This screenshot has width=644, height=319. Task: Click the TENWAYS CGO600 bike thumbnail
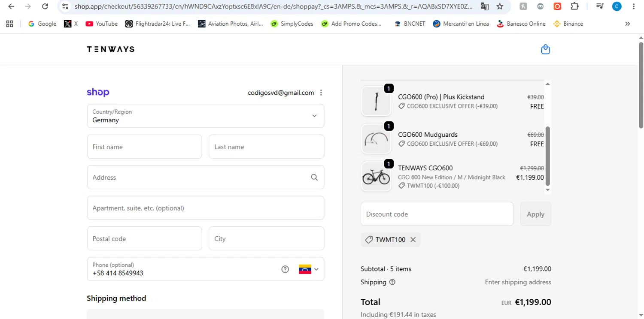coord(376,176)
